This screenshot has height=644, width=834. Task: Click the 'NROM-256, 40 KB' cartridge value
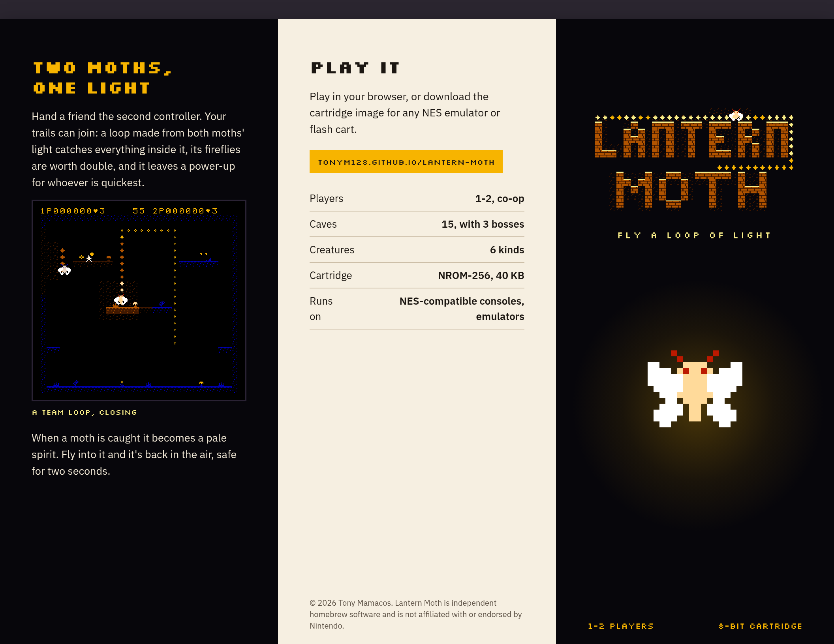(481, 275)
